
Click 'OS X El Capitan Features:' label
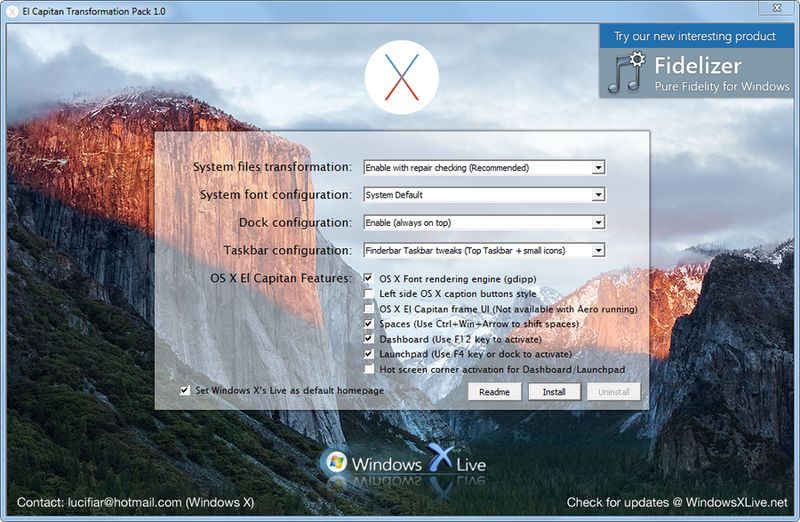281,278
